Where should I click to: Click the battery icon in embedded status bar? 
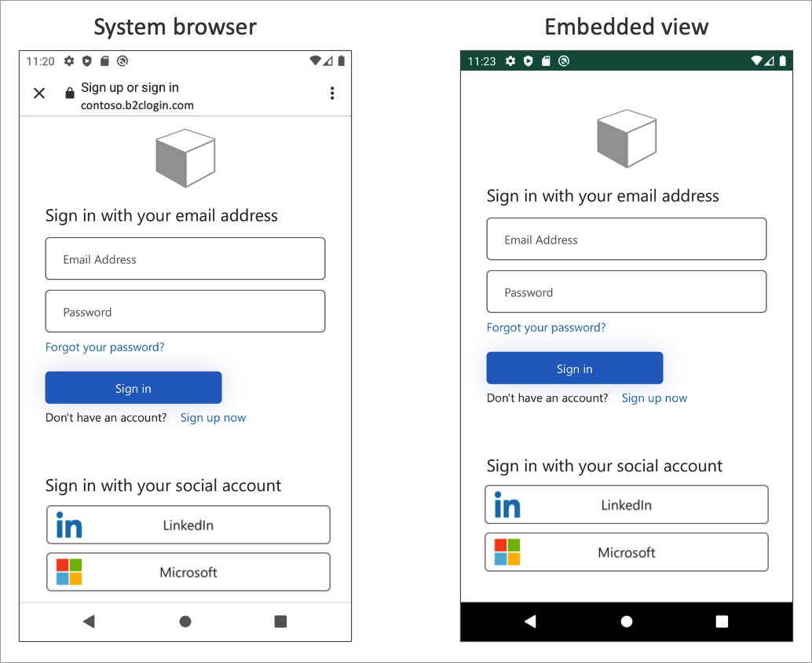[x=781, y=60]
